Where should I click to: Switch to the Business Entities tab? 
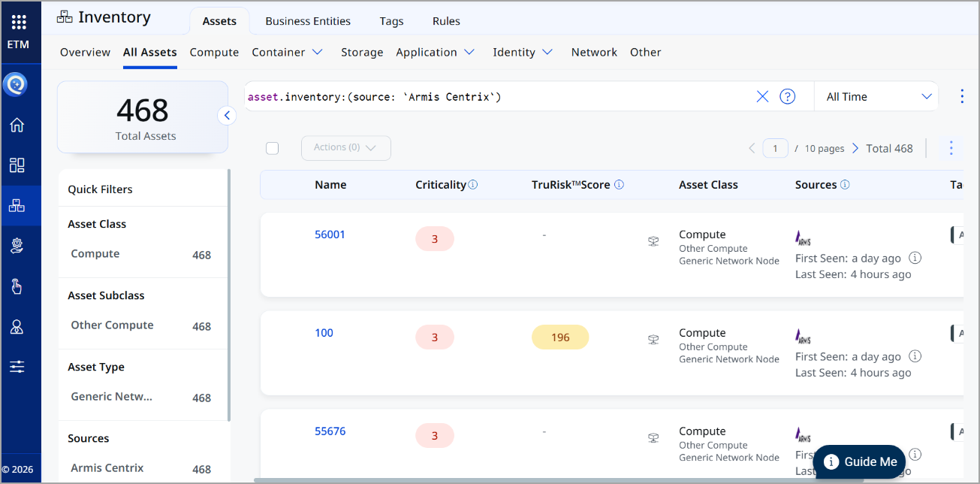pyautogui.click(x=308, y=21)
